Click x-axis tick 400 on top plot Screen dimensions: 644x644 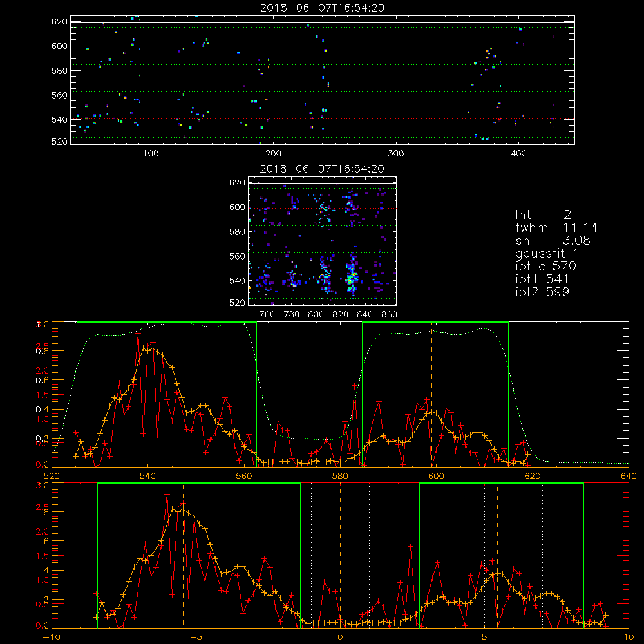tap(518, 154)
